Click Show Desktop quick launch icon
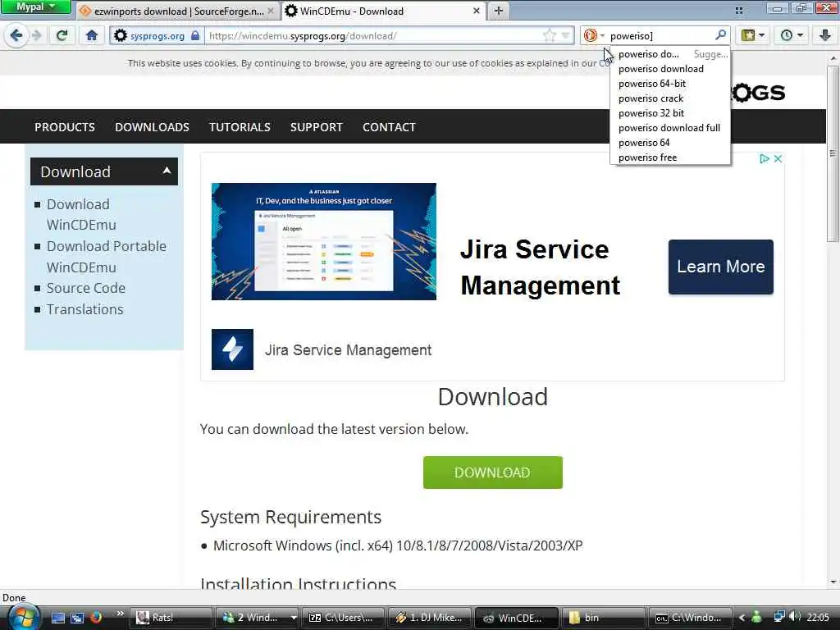The width and height of the screenshot is (840, 630). (x=58, y=618)
